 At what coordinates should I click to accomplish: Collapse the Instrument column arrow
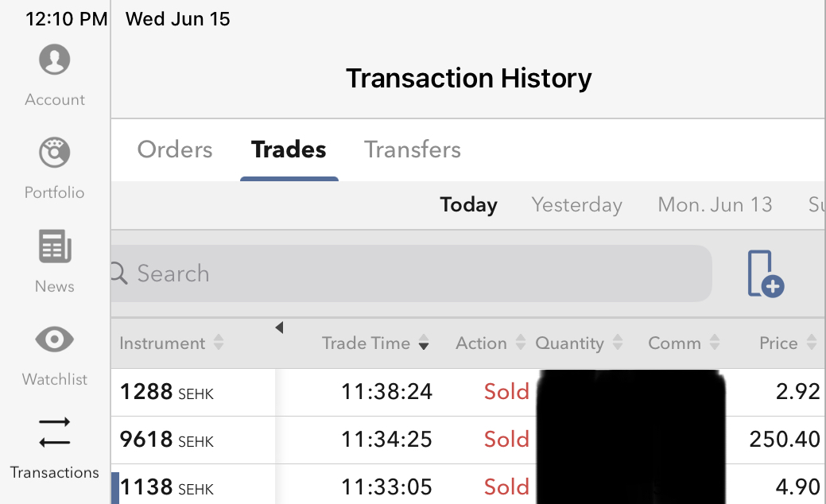(x=279, y=328)
